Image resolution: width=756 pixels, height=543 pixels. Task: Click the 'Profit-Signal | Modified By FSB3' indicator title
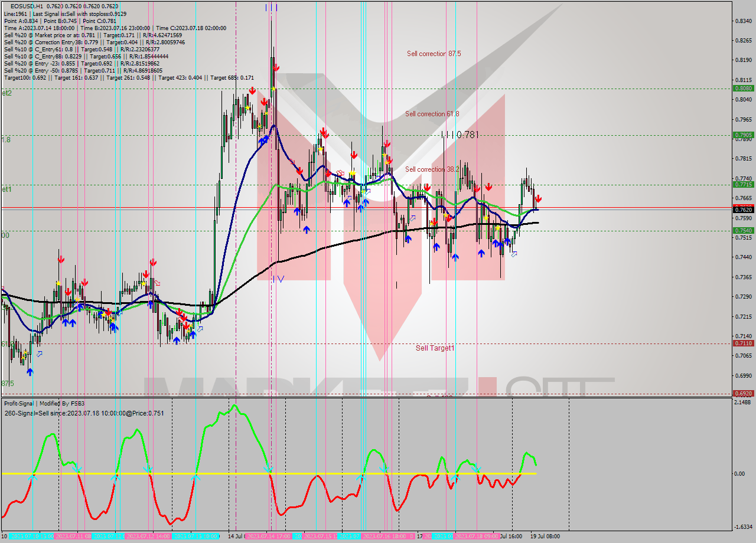point(44,404)
